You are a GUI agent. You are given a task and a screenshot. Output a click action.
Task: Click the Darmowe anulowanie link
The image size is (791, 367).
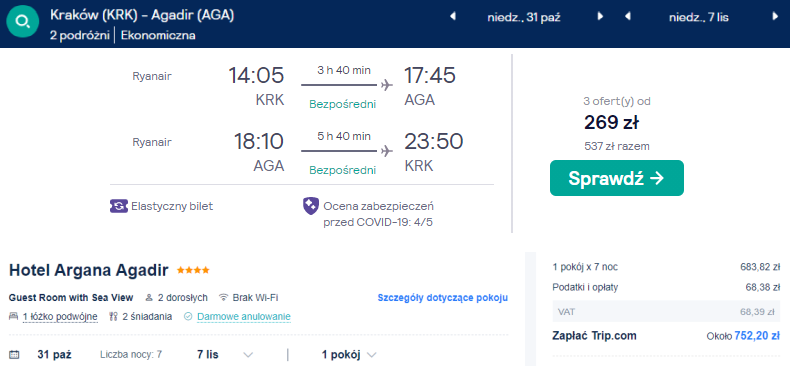click(x=244, y=317)
